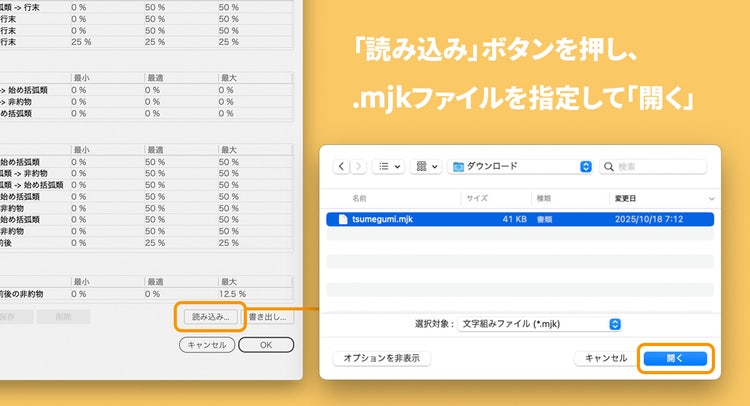
Task: Go forward with the right chevron button
Action: 358,166
